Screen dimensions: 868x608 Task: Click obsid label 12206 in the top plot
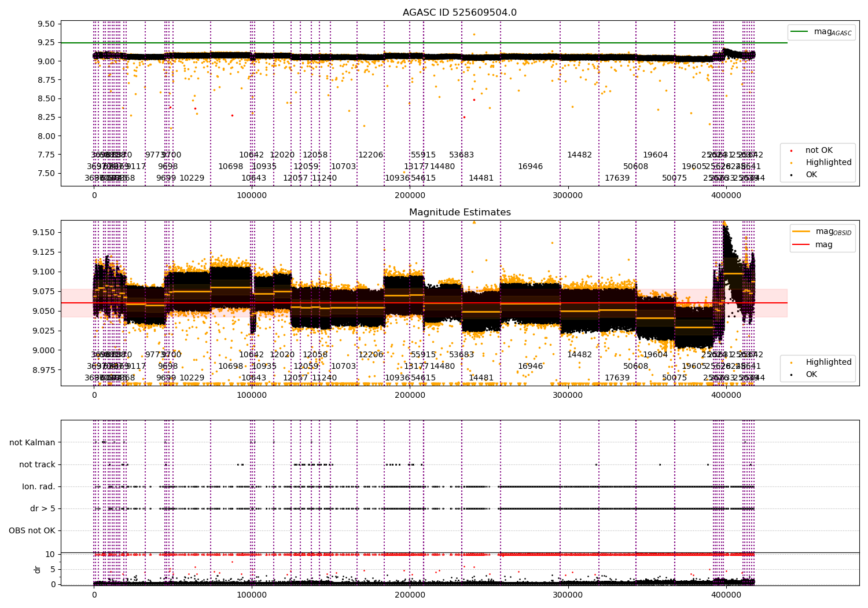point(370,155)
